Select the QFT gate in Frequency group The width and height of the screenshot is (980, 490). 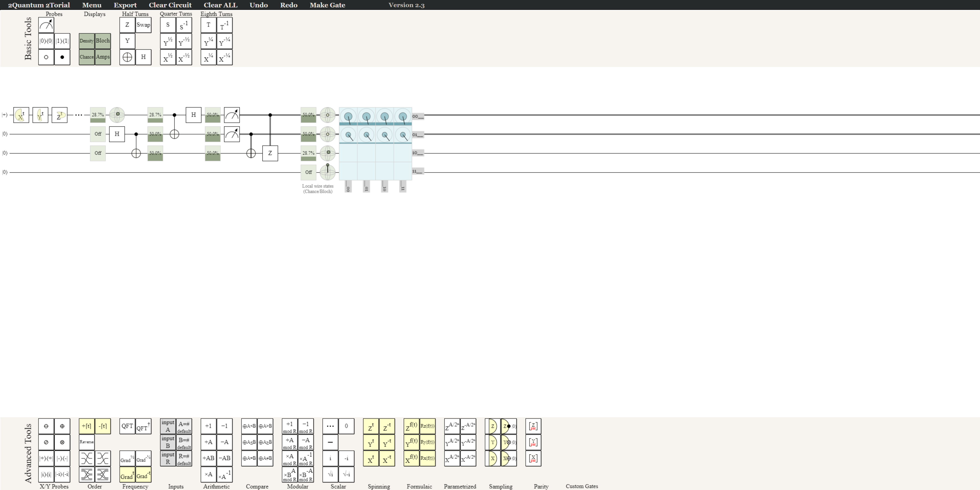click(127, 426)
